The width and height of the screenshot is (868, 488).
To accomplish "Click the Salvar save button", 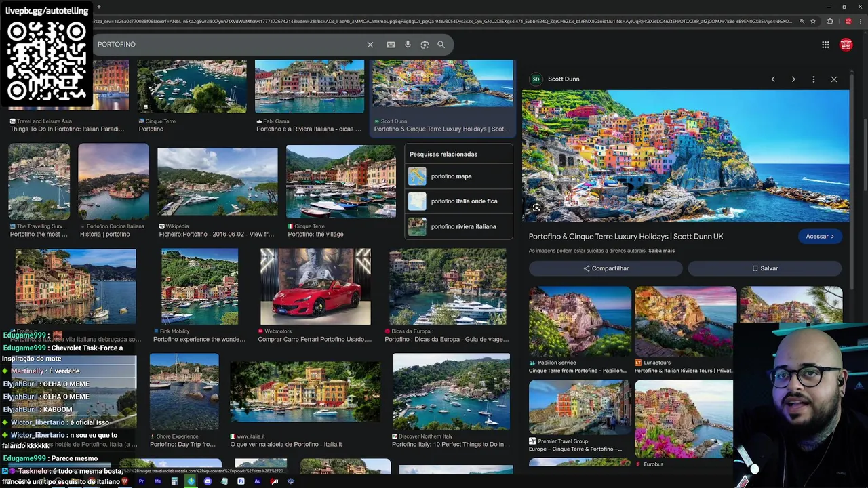I will pos(765,268).
